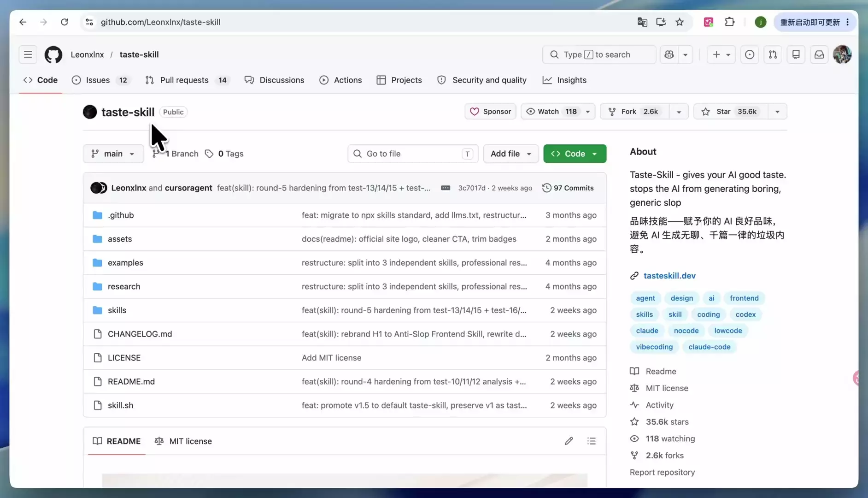The height and width of the screenshot is (498, 868).
Task: Open the Insights tab
Action: point(564,80)
